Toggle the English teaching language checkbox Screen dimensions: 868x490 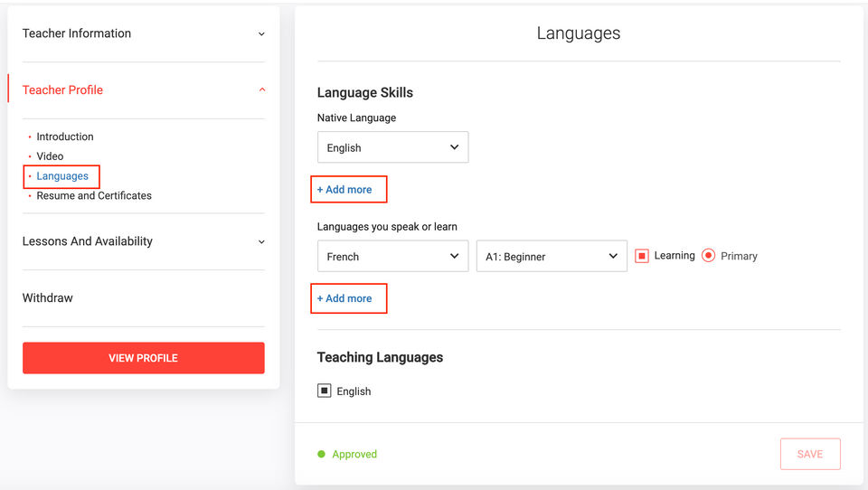tap(325, 391)
